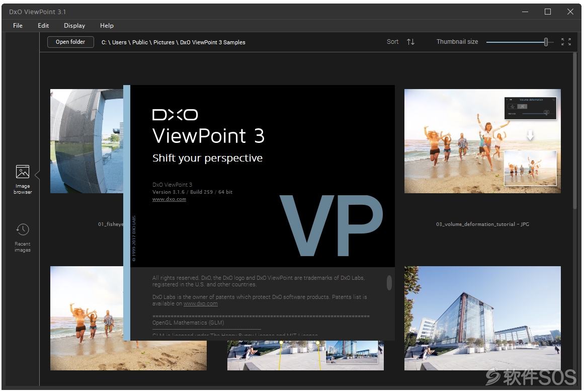Click the full screen expand icon
The height and width of the screenshot is (392, 585).
click(x=566, y=42)
